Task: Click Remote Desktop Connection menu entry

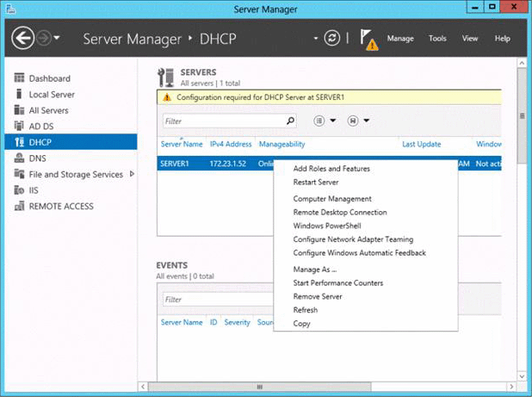Action: click(339, 212)
